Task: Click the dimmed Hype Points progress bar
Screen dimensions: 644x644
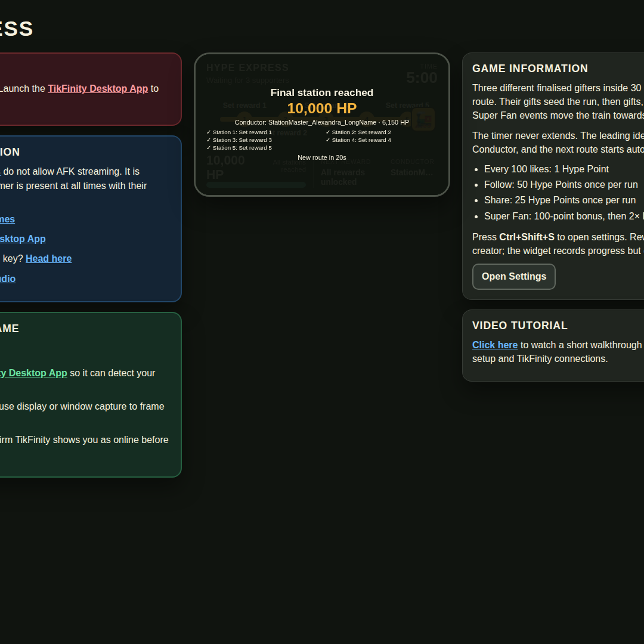Action: [x=256, y=185]
